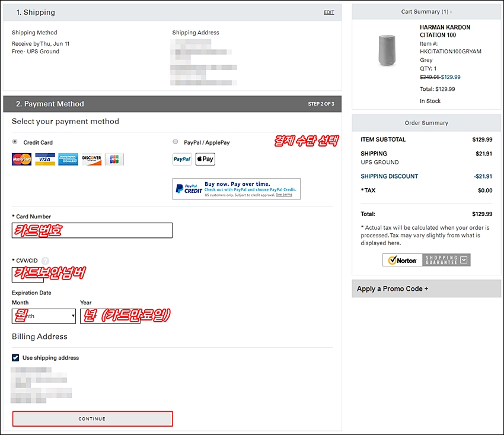The height and width of the screenshot is (435, 504).
Task: Click the MasterCard logo icon
Action: (x=21, y=159)
